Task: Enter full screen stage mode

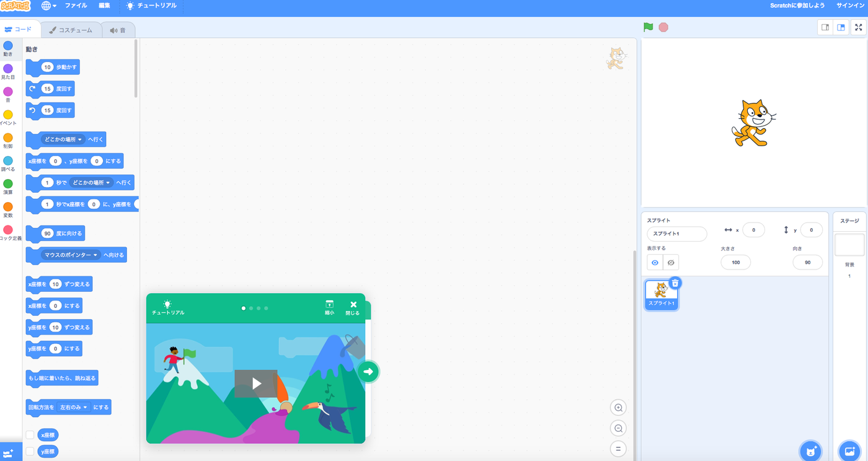Action: coord(859,27)
